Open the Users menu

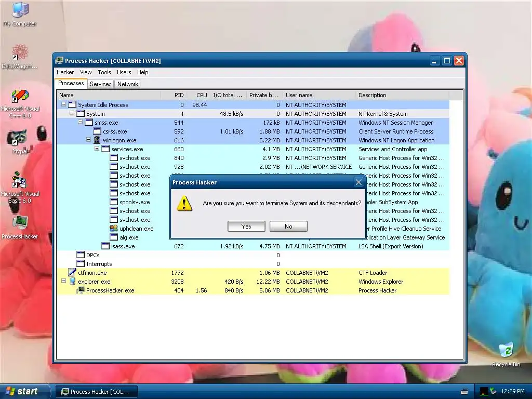[x=124, y=72]
